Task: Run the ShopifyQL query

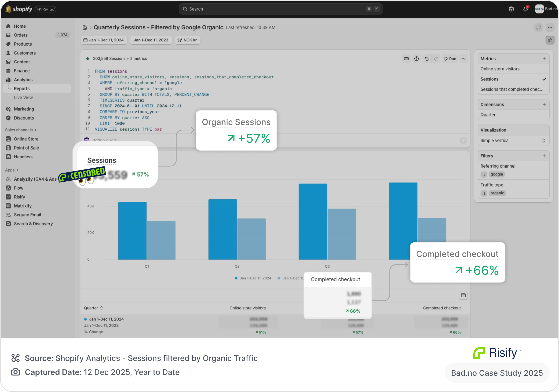Action: [450, 59]
